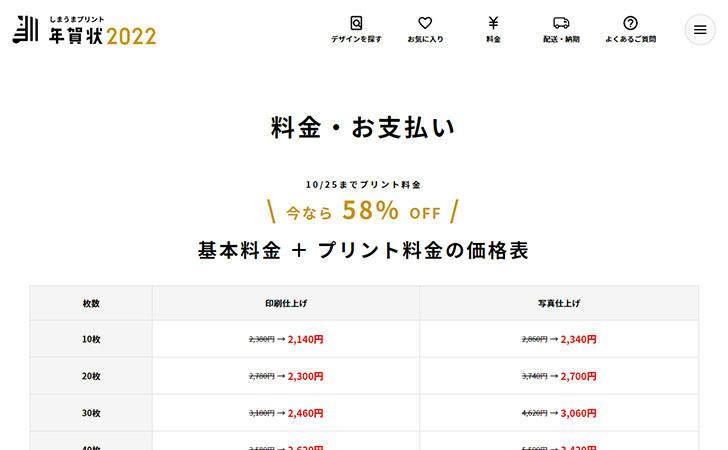
Task: Open お気に入り menu item
Action: point(425,40)
